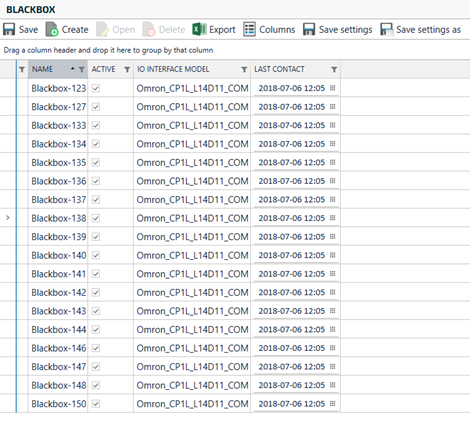Open filter dropdown on IO INTERFACE MODEL column
This screenshot has height=422, width=470.
point(244,69)
